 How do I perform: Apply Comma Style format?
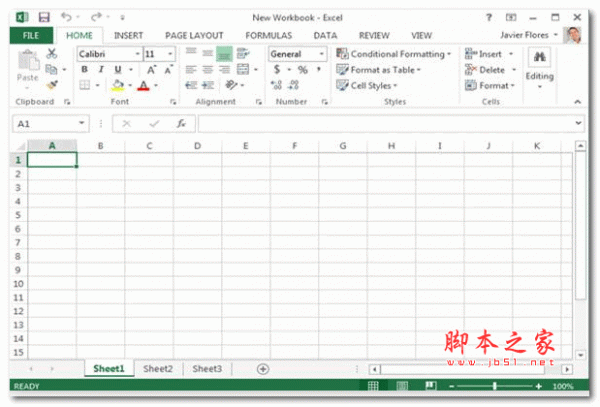click(318, 70)
